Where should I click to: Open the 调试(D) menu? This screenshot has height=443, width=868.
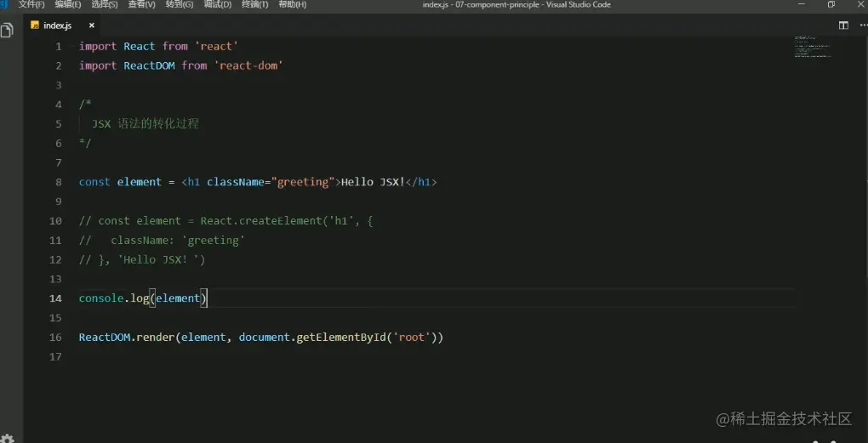coord(218,4)
